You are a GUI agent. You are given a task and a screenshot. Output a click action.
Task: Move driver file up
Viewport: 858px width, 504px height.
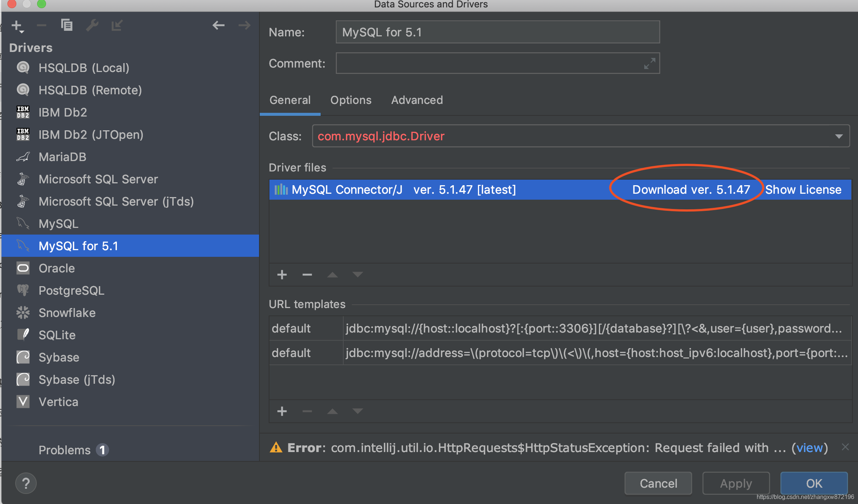333,275
